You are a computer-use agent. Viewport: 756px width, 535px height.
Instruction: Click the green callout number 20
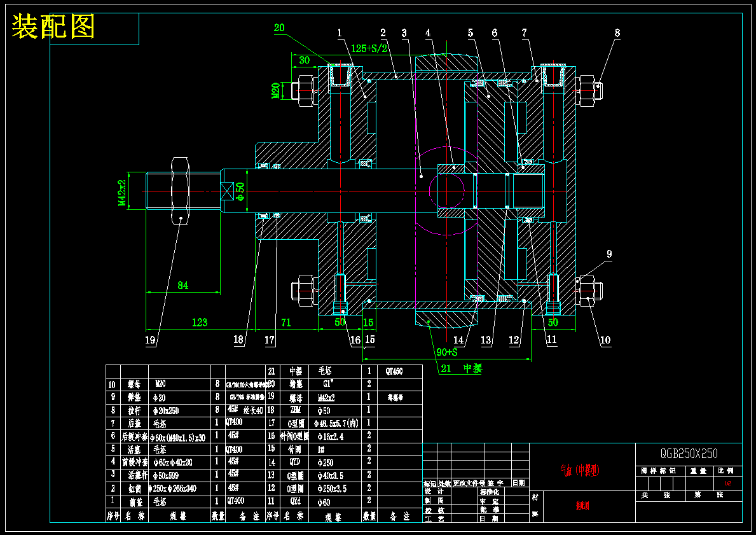pos(280,28)
